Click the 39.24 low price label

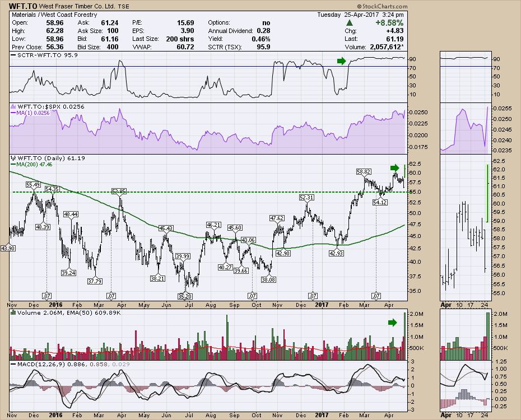tap(68, 273)
